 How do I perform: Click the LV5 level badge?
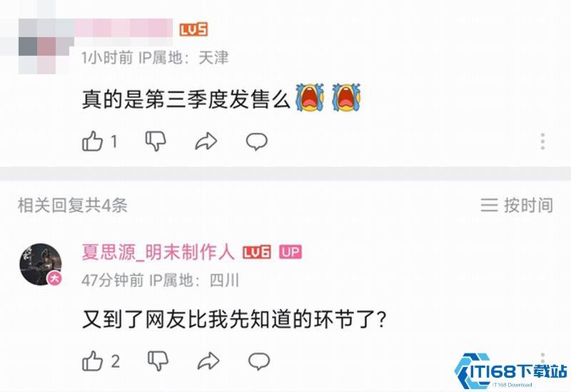click(193, 29)
